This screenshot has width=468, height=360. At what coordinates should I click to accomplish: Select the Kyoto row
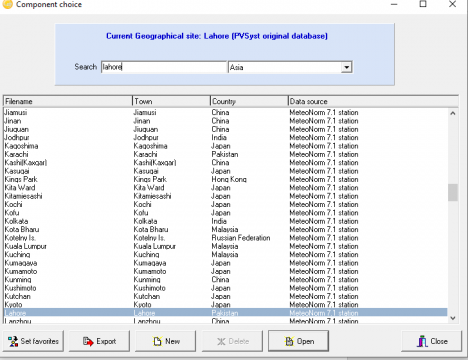pyautogui.click(x=225, y=305)
